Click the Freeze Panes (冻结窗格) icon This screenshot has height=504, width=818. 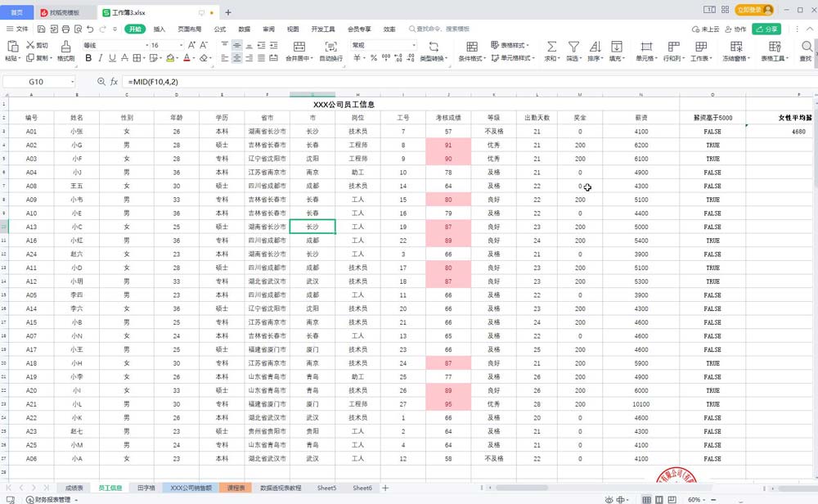[736, 47]
